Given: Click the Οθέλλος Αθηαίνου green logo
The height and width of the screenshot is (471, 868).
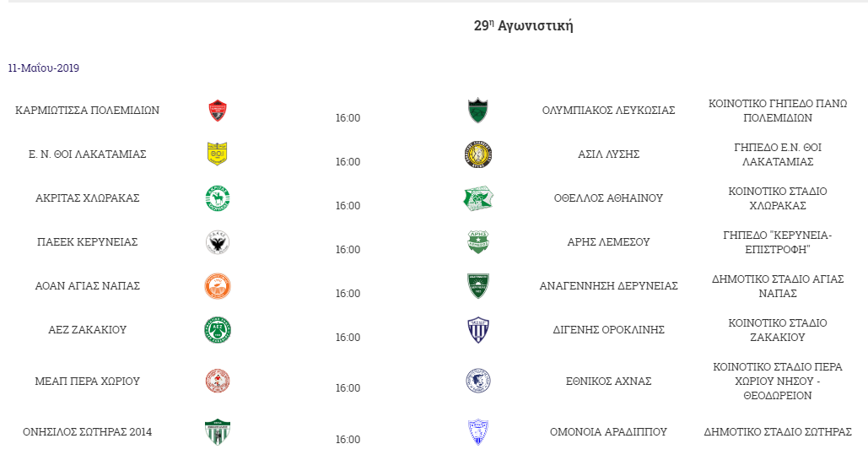Looking at the screenshot, I should click(x=477, y=198).
